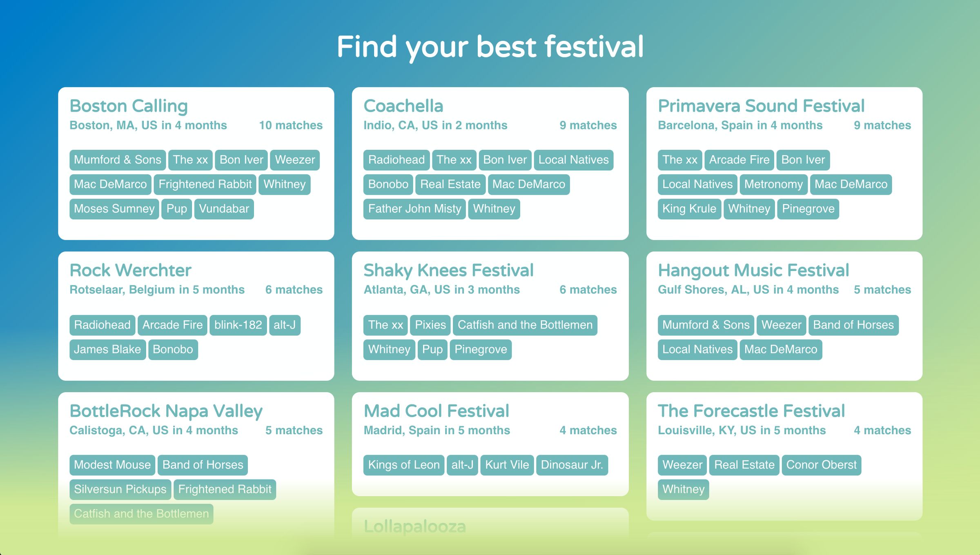Open the Coachella festival card
The image size is (980, 555).
(403, 105)
